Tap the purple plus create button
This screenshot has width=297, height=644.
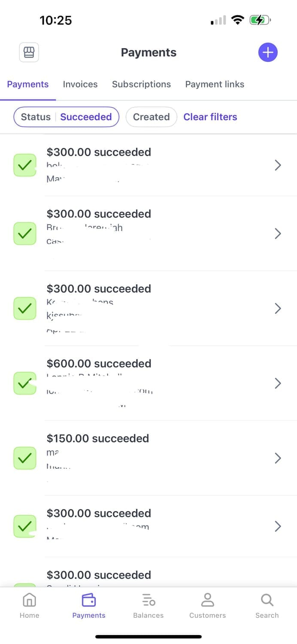pos(268,52)
